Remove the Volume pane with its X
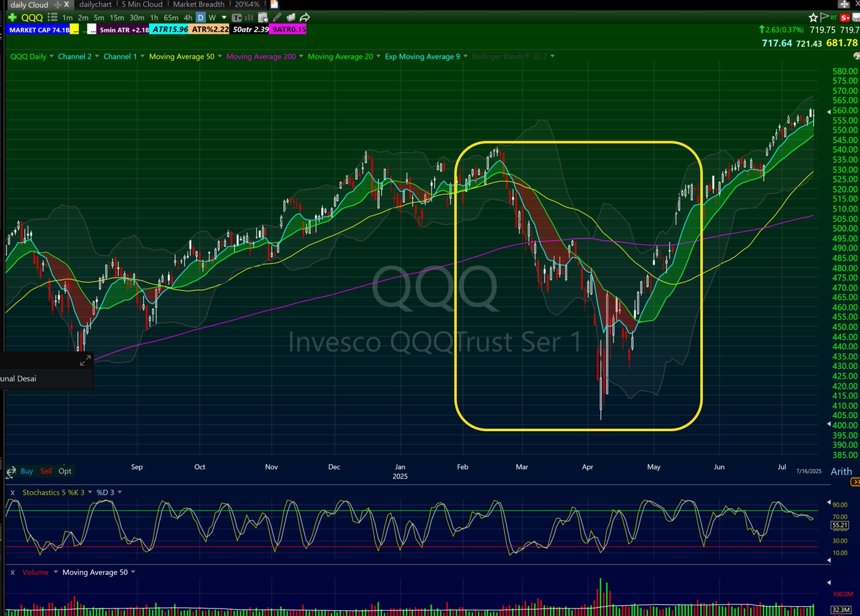The height and width of the screenshot is (616, 860). pos(12,572)
